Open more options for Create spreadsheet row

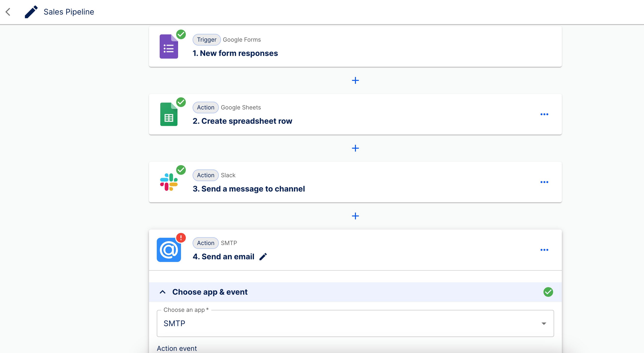(x=544, y=115)
